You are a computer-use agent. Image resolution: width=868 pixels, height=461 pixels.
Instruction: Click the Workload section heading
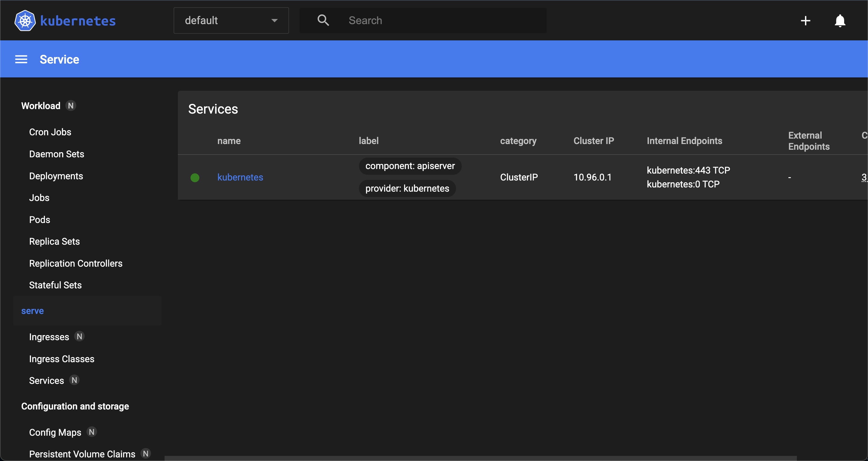click(x=41, y=106)
